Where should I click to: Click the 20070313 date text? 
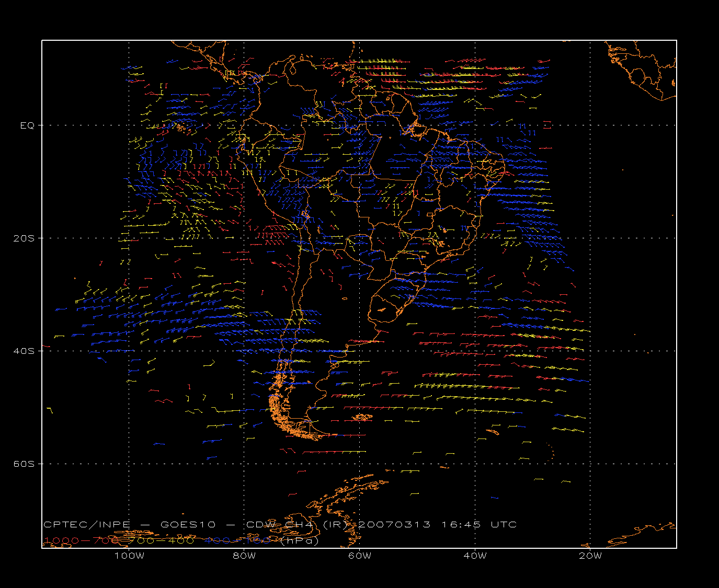click(394, 525)
